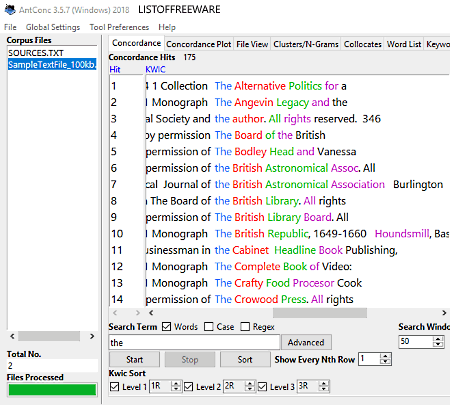Image resolution: width=450 pixels, height=405 pixels.
Task: Switch to the File View tab
Action: 252,44
